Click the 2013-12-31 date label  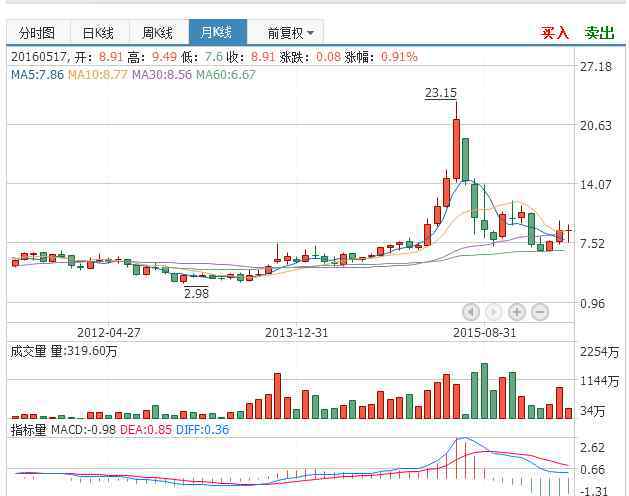[x=296, y=333]
